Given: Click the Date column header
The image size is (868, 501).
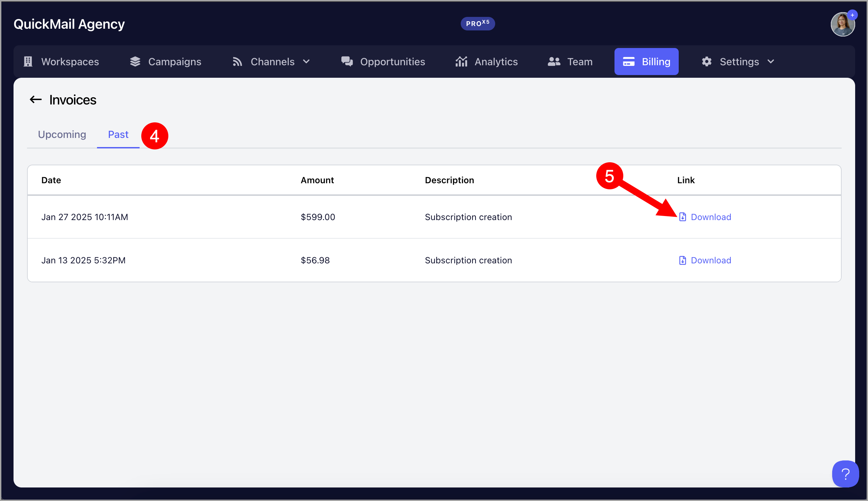Looking at the screenshot, I should pyautogui.click(x=51, y=180).
